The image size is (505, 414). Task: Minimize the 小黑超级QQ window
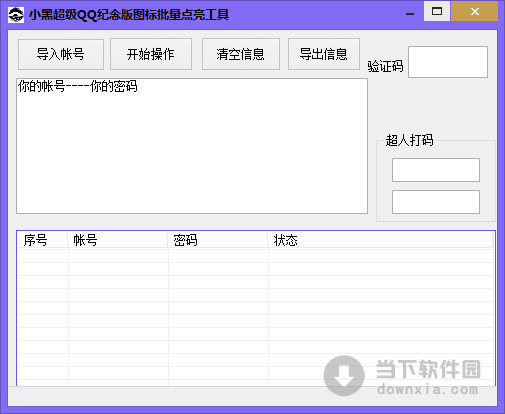410,13
